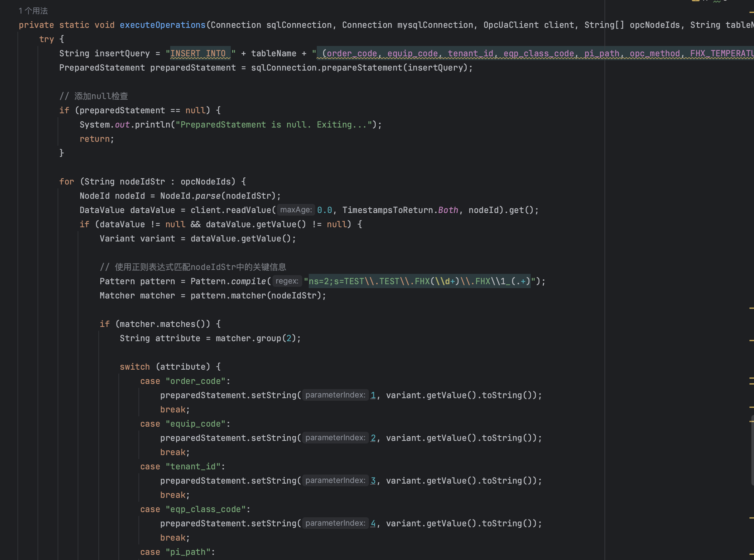
Task: Click tableName in the insertQuery concatenation
Action: (x=273, y=53)
